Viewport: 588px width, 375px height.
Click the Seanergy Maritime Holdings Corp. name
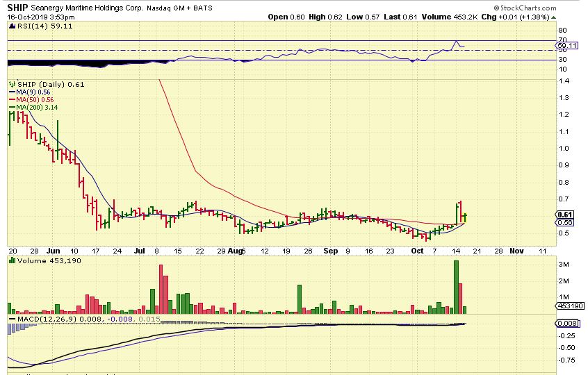coord(87,8)
